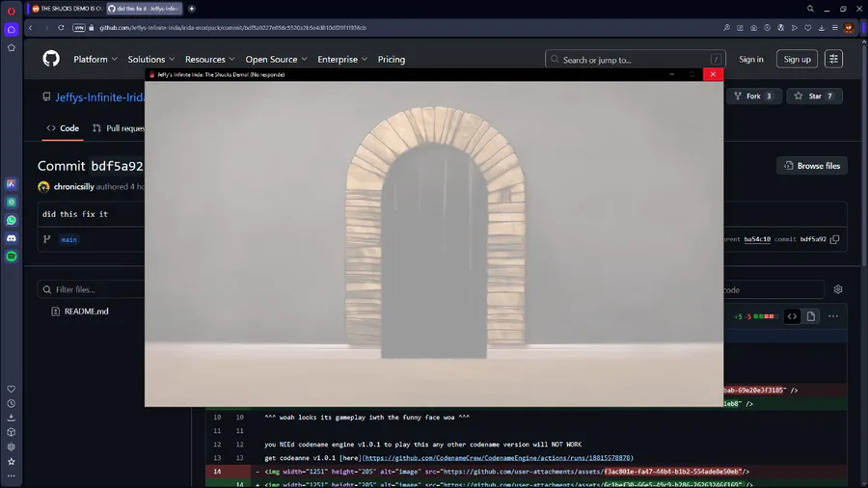The height and width of the screenshot is (488, 868).
Task: Select the main branch label
Action: click(68, 239)
